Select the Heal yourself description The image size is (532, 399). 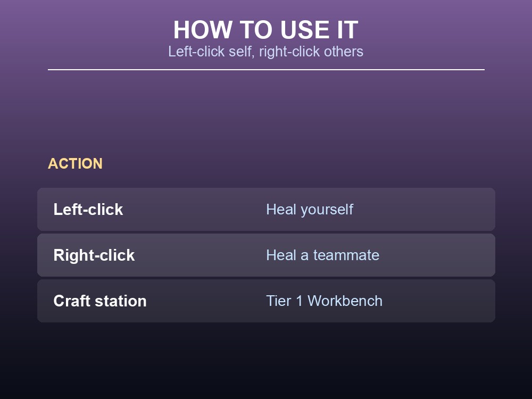[x=310, y=210]
